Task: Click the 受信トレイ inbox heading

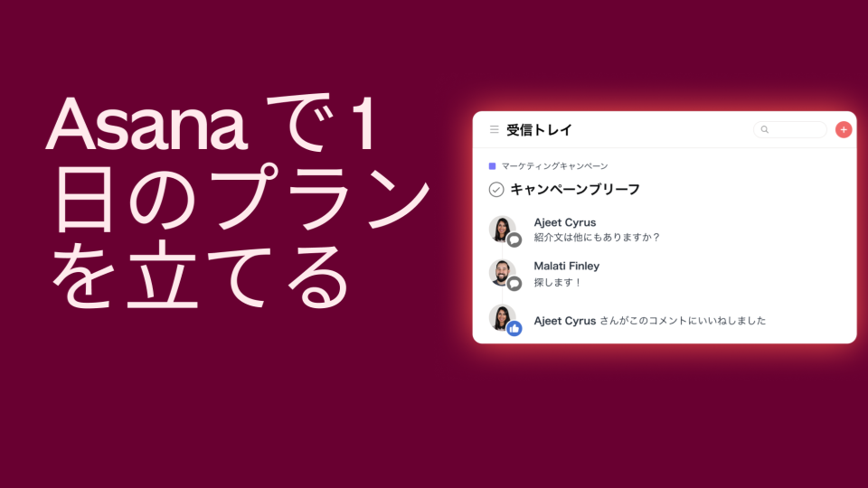Action: coord(539,130)
